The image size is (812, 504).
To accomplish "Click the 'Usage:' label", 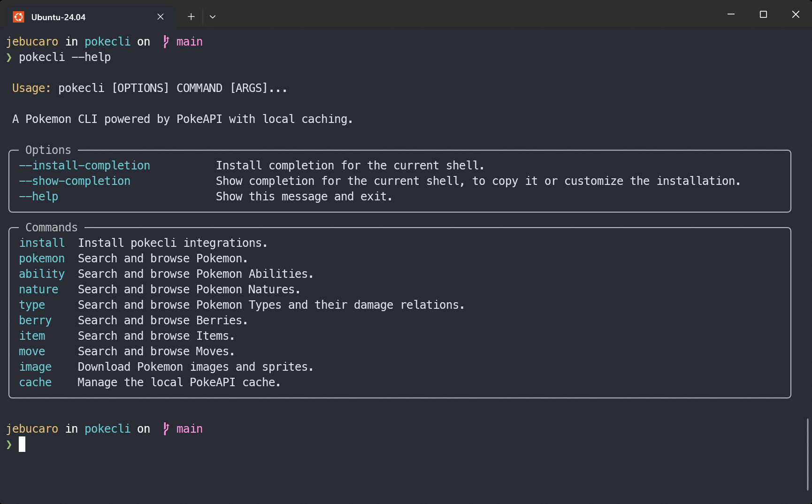I will (31, 88).
